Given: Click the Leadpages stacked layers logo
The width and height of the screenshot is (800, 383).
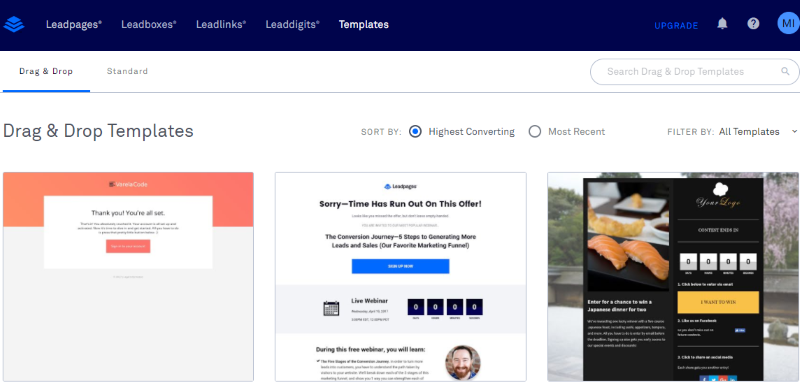Looking at the screenshot, I should (14, 24).
